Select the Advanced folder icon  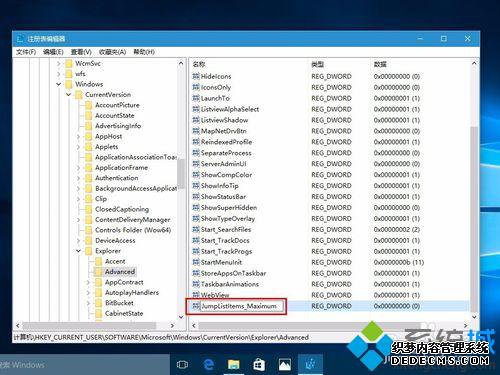(98, 272)
